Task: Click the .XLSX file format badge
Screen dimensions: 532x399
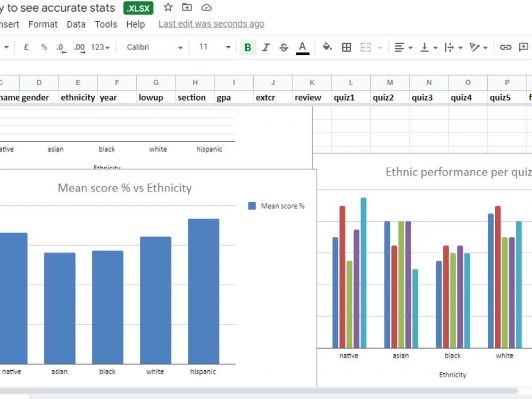Action: [x=138, y=8]
